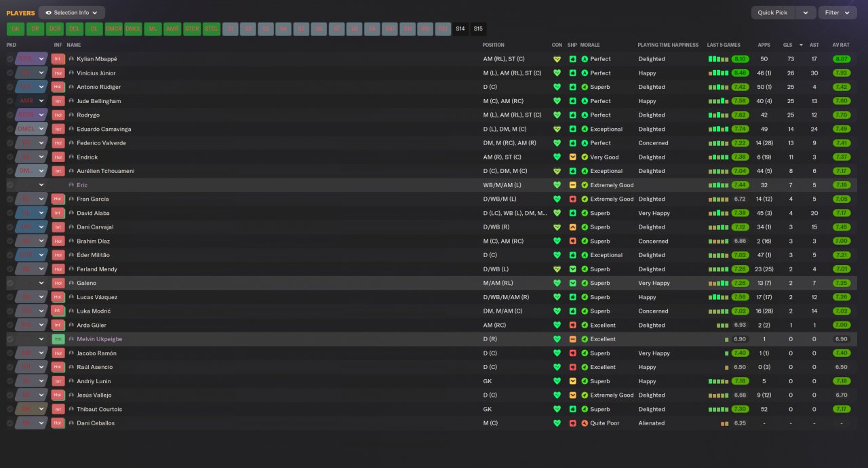The image size is (868, 468).
Task: Click Aurélien Tchouameni's morale icon
Action: pyautogui.click(x=585, y=171)
